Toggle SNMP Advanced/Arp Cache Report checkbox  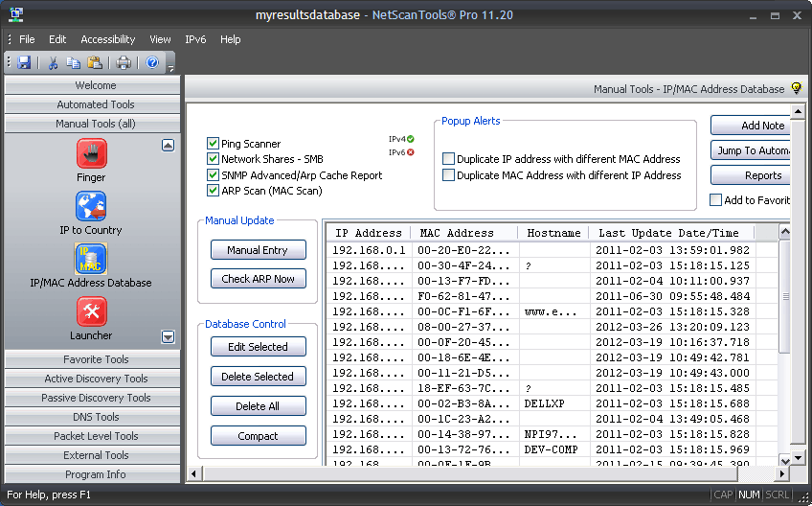(213, 174)
